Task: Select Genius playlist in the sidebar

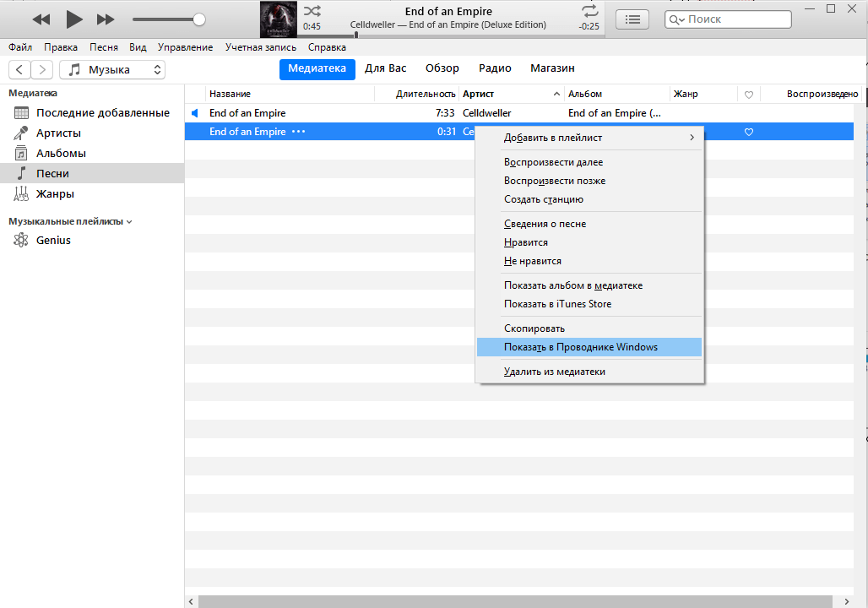Action: (x=53, y=241)
